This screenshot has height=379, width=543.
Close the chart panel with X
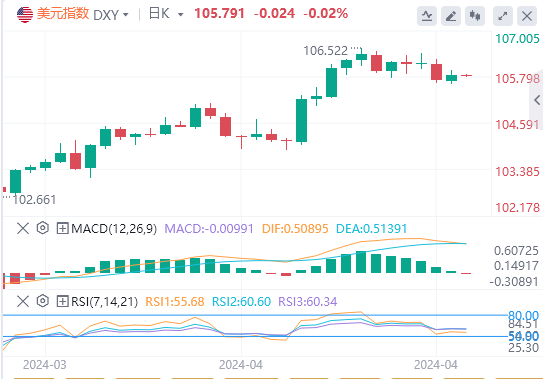click(527, 16)
